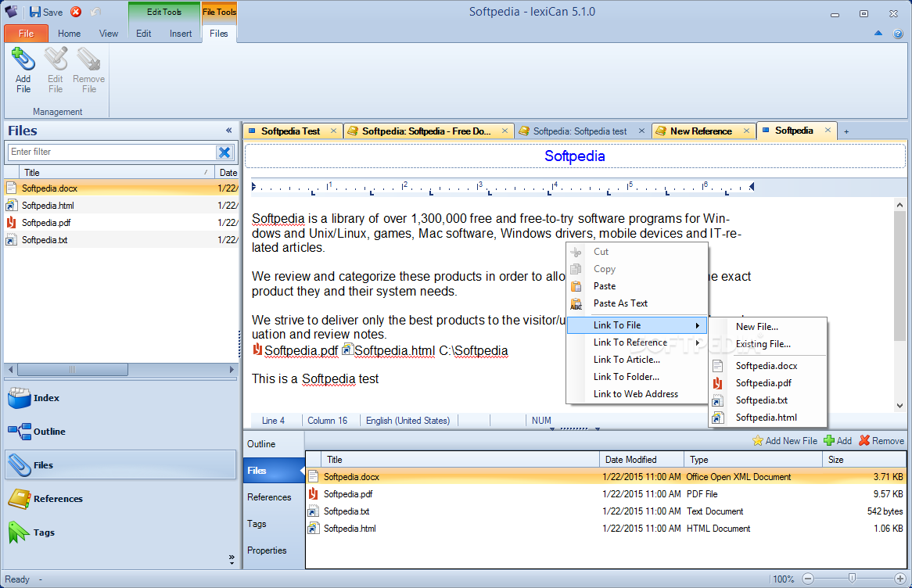Click the Edit File ribbon icon
This screenshot has height=588, width=912.
[x=56, y=59]
